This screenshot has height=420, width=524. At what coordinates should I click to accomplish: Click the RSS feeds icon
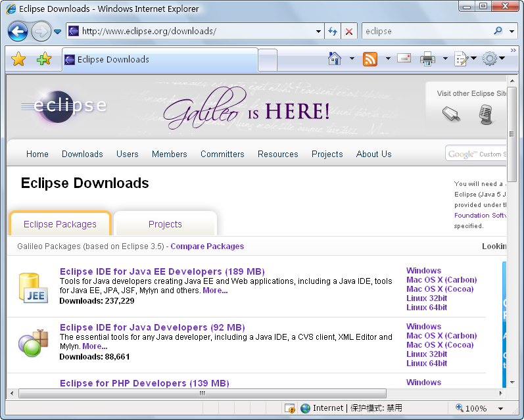pyautogui.click(x=370, y=59)
